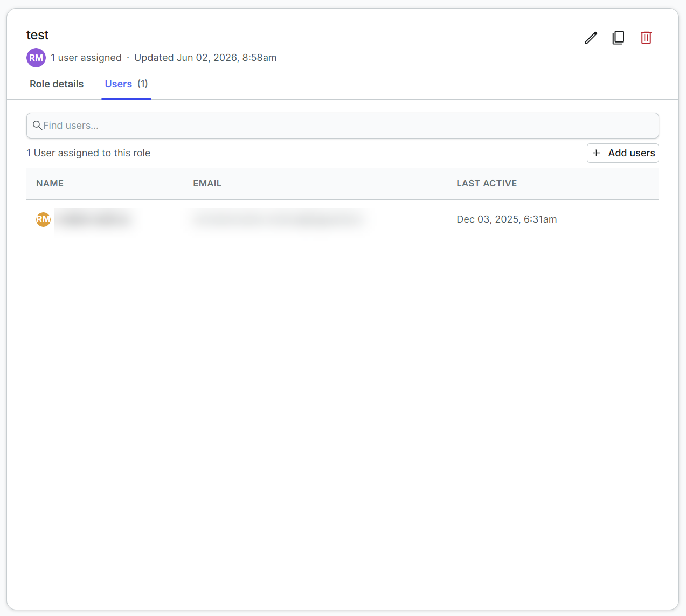Select the Users (1) tab

click(126, 84)
